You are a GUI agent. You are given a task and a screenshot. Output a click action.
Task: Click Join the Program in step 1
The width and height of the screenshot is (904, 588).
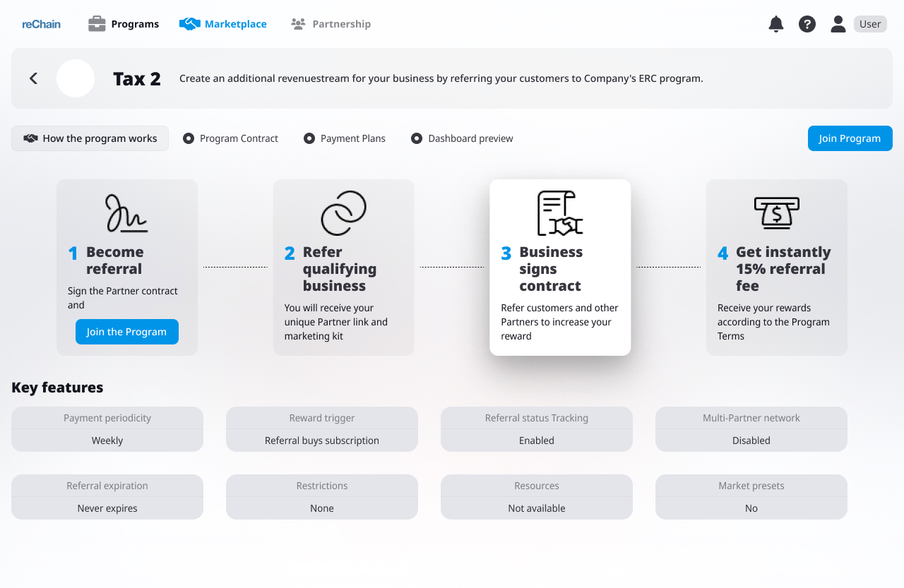pos(126,332)
